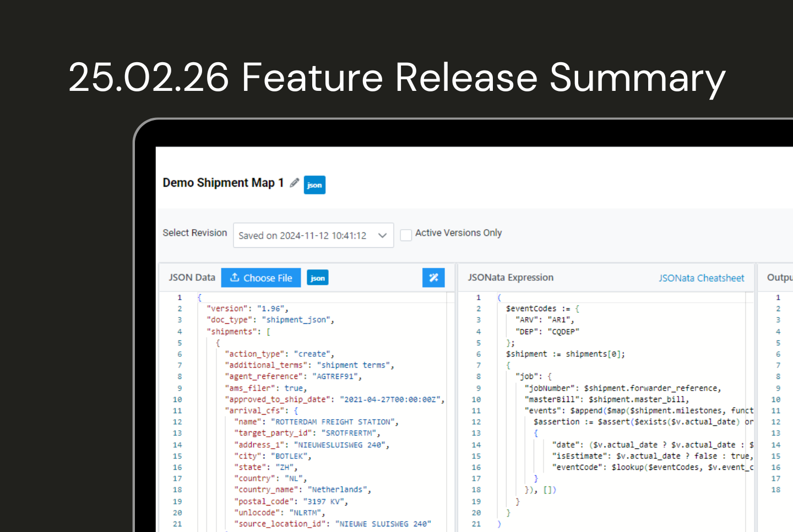Image resolution: width=793 pixels, height=532 pixels.
Task: Click the "eventCode": $lookup line
Action: coord(653,467)
